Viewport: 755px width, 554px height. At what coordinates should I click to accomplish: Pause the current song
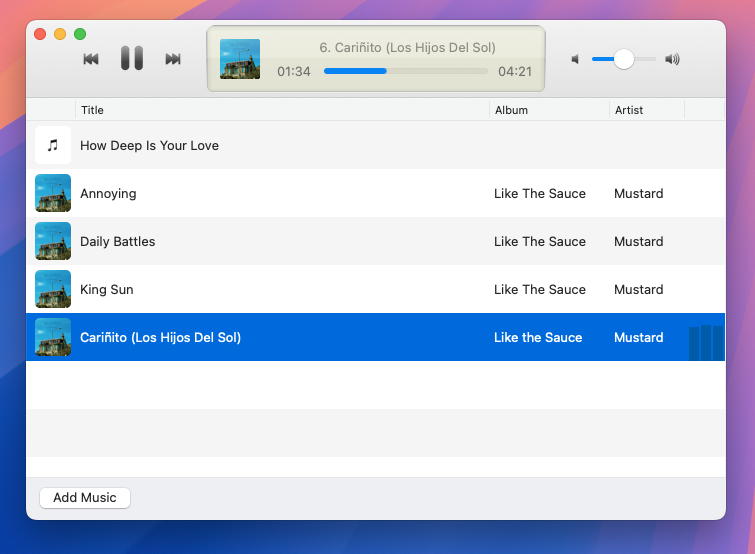(x=131, y=58)
